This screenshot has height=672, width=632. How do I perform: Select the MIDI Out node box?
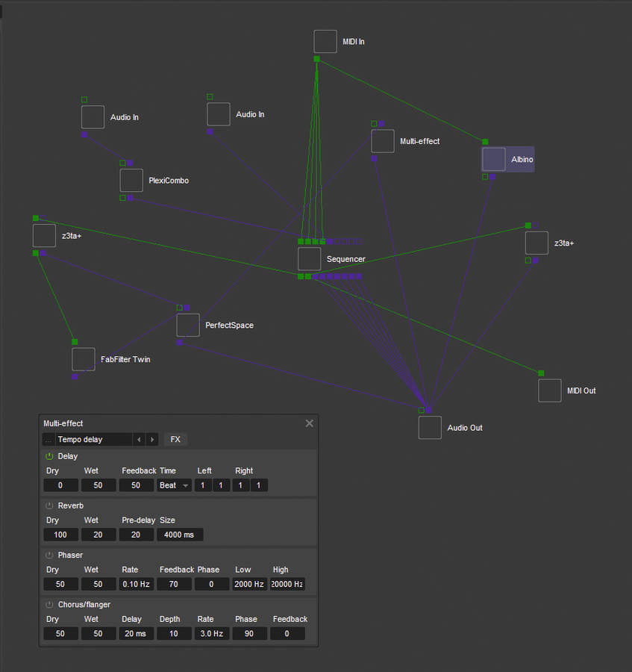550,391
